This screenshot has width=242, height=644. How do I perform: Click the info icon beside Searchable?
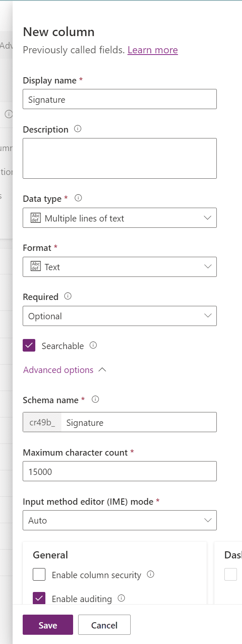[94, 345]
